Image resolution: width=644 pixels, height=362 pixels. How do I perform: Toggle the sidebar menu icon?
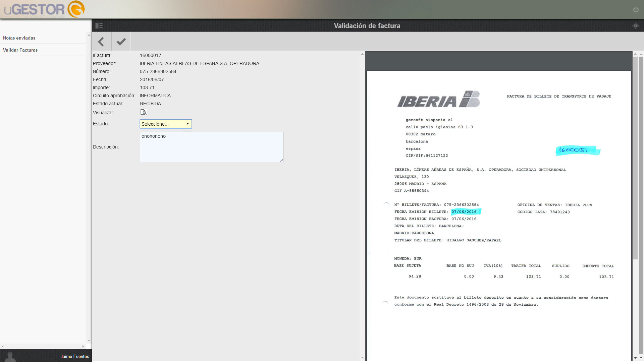[99, 26]
